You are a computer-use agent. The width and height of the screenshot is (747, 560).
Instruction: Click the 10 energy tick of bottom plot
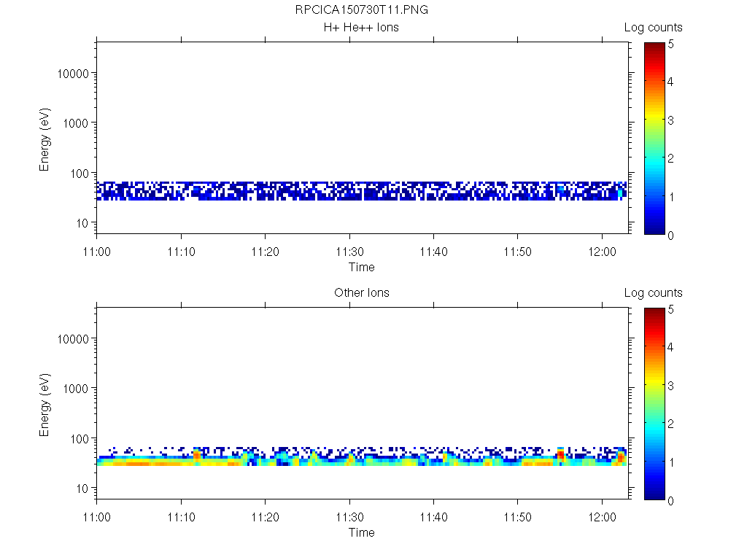point(82,489)
